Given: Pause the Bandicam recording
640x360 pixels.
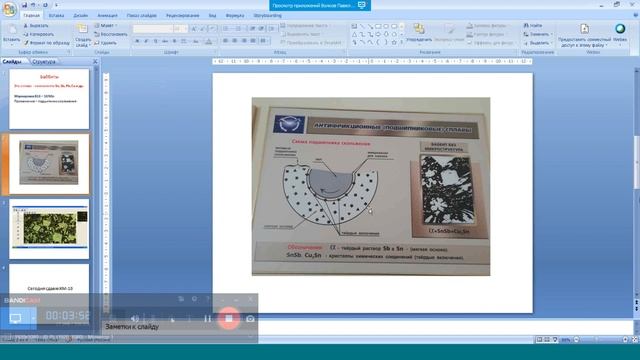Looking at the screenshot, I should [208, 319].
